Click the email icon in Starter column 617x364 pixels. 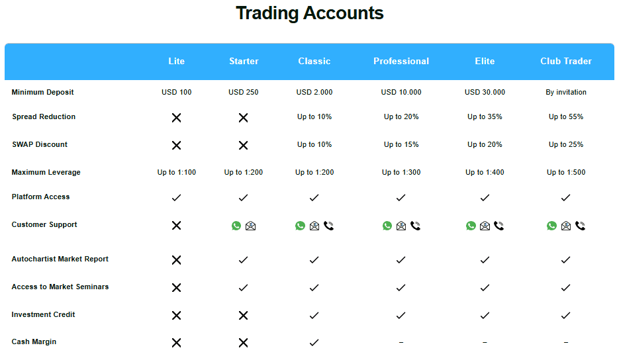pyautogui.click(x=250, y=226)
